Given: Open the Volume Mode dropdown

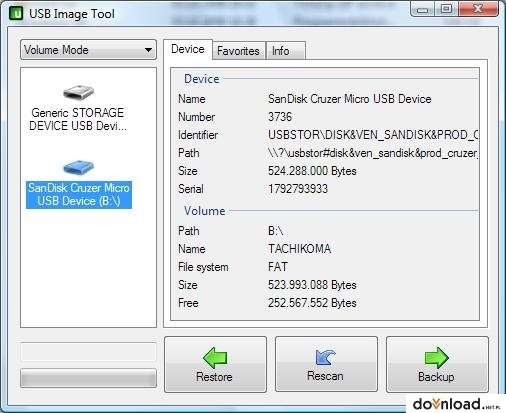Looking at the screenshot, I should (88, 50).
